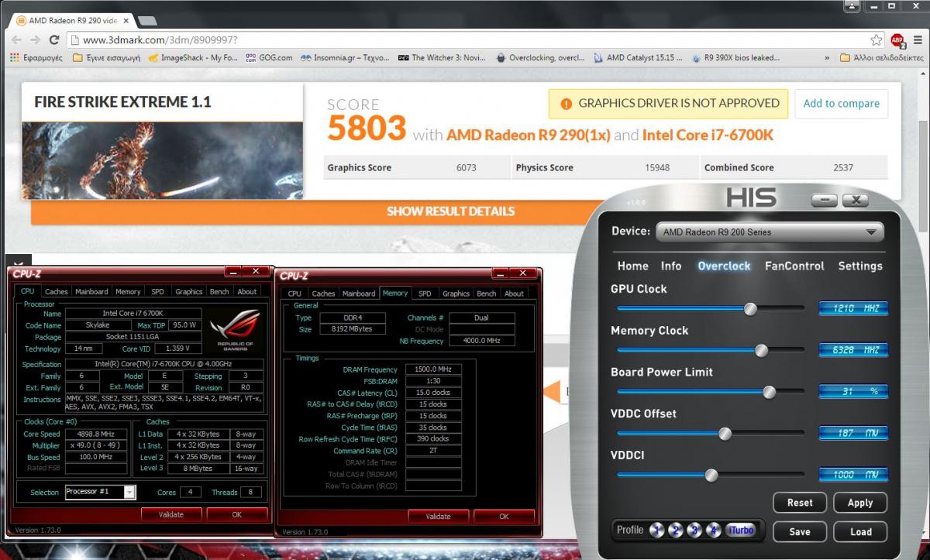Bookmark this page with the star icon

[877, 40]
